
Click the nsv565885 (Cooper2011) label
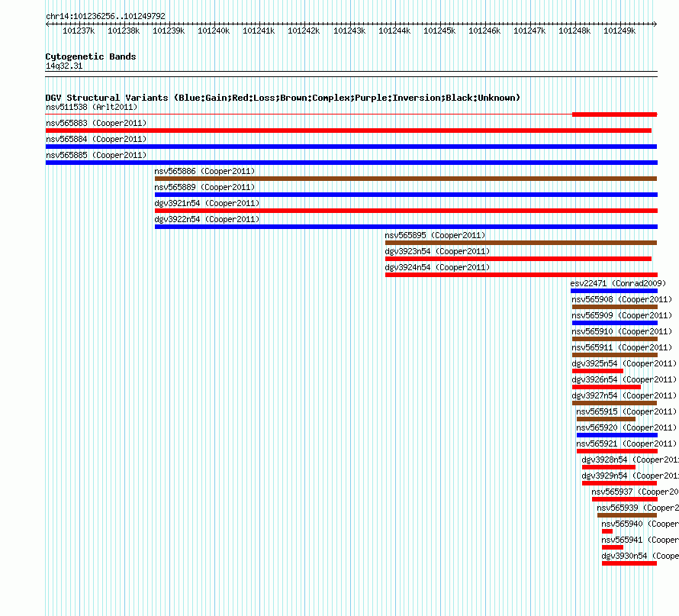tap(96, 155)
